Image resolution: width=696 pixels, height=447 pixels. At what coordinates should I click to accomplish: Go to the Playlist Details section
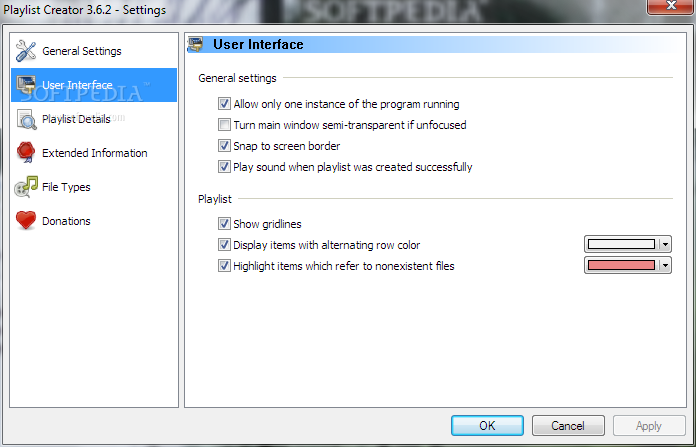tap(94, 119)
